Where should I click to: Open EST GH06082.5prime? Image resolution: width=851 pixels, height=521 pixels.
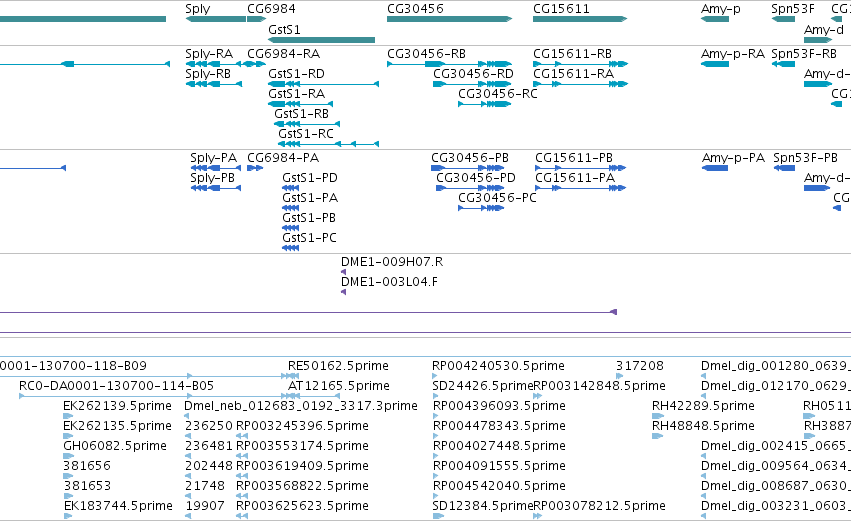[115, 446]
